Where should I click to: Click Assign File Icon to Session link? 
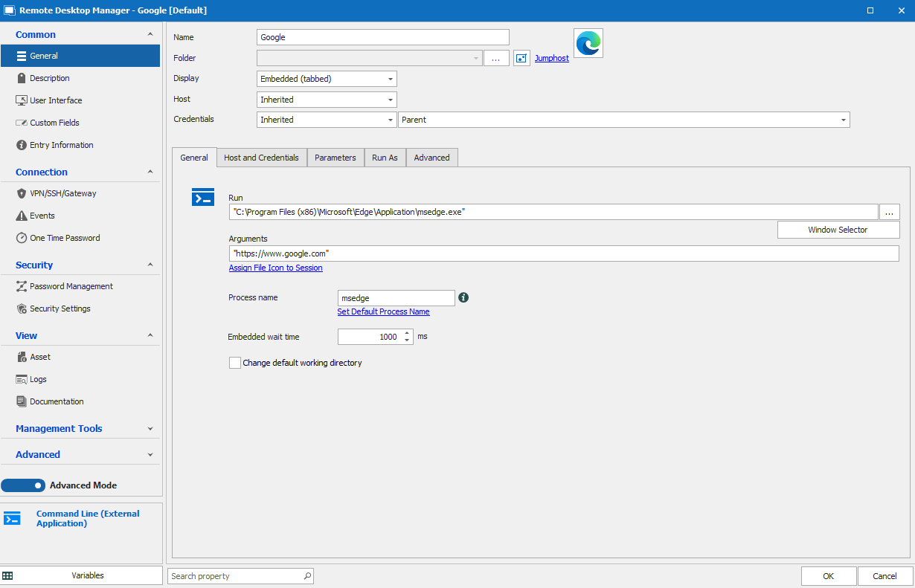276,268
